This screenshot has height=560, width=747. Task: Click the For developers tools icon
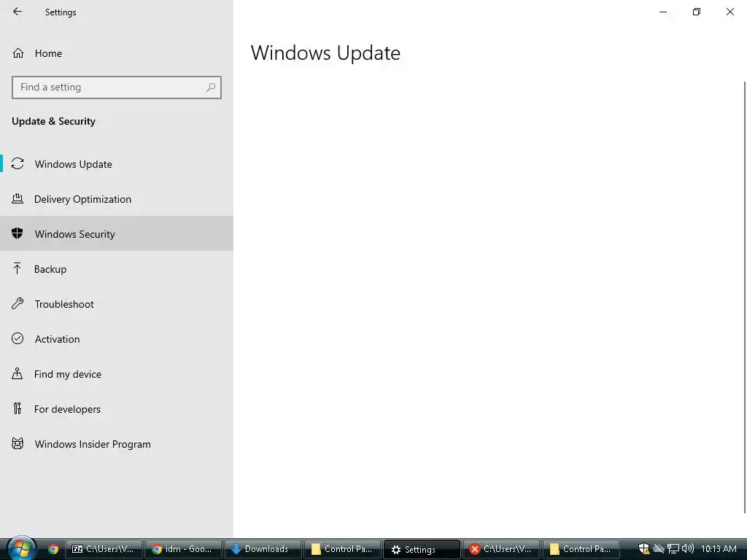[x=18, y=408]
